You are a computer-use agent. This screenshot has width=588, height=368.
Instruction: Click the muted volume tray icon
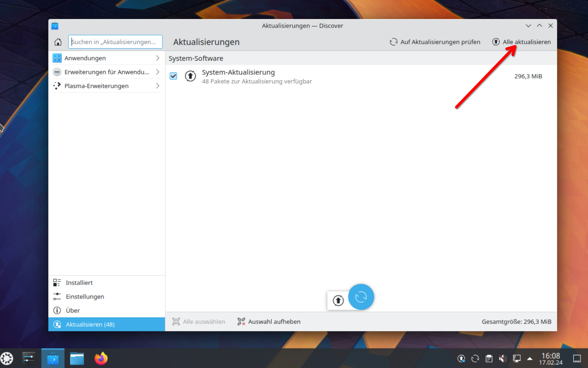click(x=503, y=359)
